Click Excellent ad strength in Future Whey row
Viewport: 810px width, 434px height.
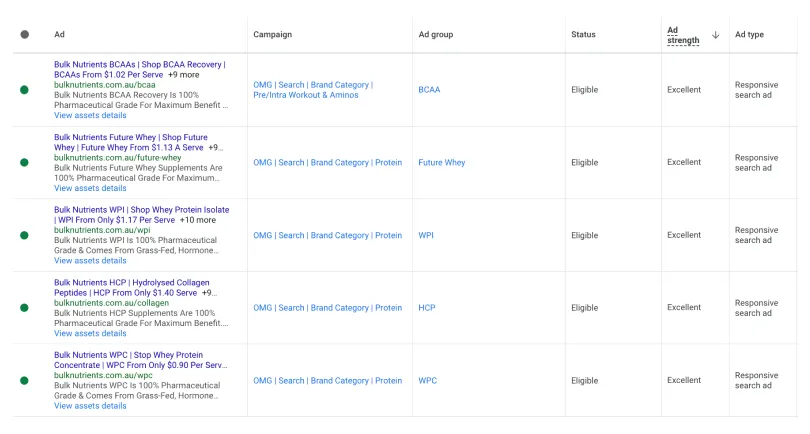coord(684,162)
